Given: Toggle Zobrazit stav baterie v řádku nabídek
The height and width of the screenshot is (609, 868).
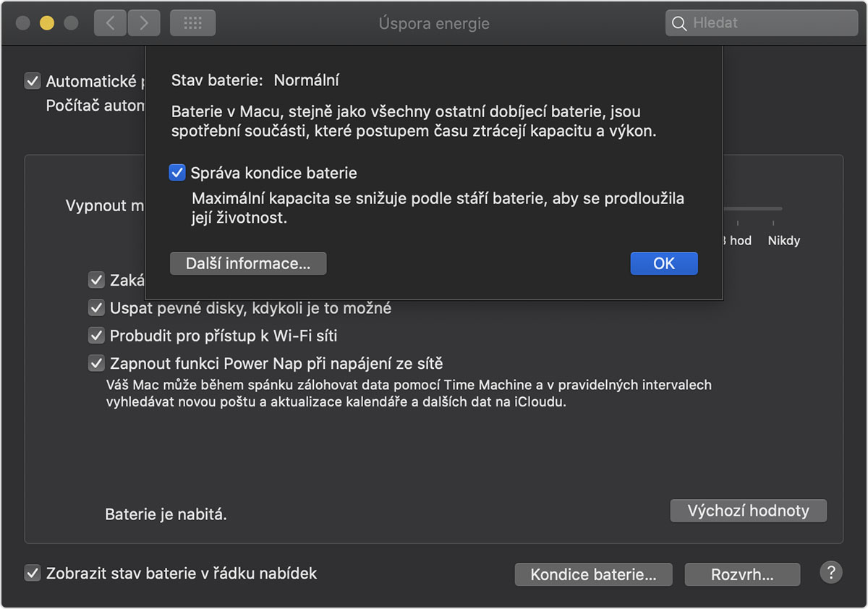Looking at the screenshot, I should (x=33, y=574).
